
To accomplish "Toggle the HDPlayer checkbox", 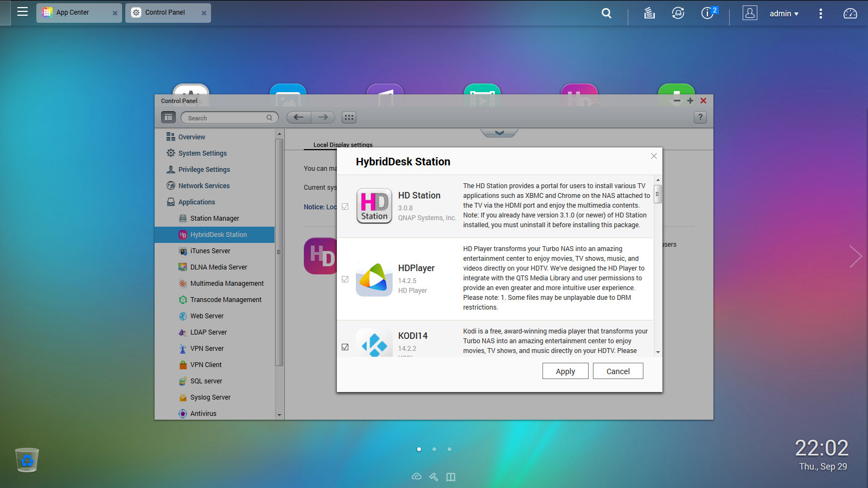I will click(345, 279).
